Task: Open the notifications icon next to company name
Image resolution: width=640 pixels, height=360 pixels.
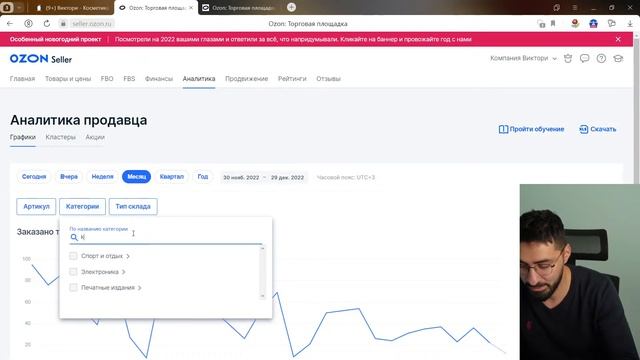Action: tap(568, 58)
